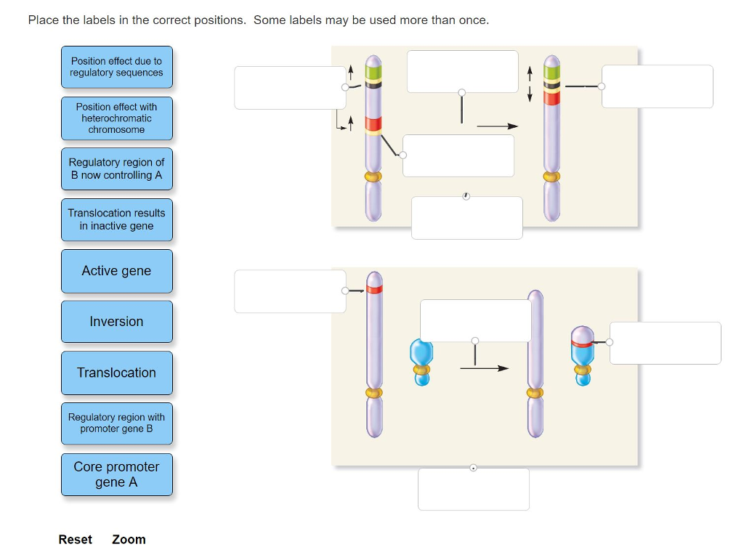The image size is (744, 560).
Task: Click the "Core promoter gene A" label
Action: [116, 474]
